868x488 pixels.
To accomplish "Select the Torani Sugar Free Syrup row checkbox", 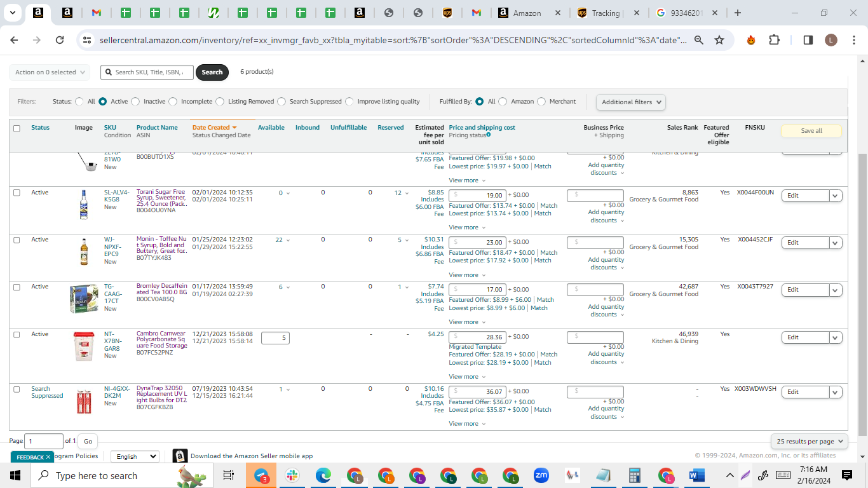I will [x=17, y=193].
